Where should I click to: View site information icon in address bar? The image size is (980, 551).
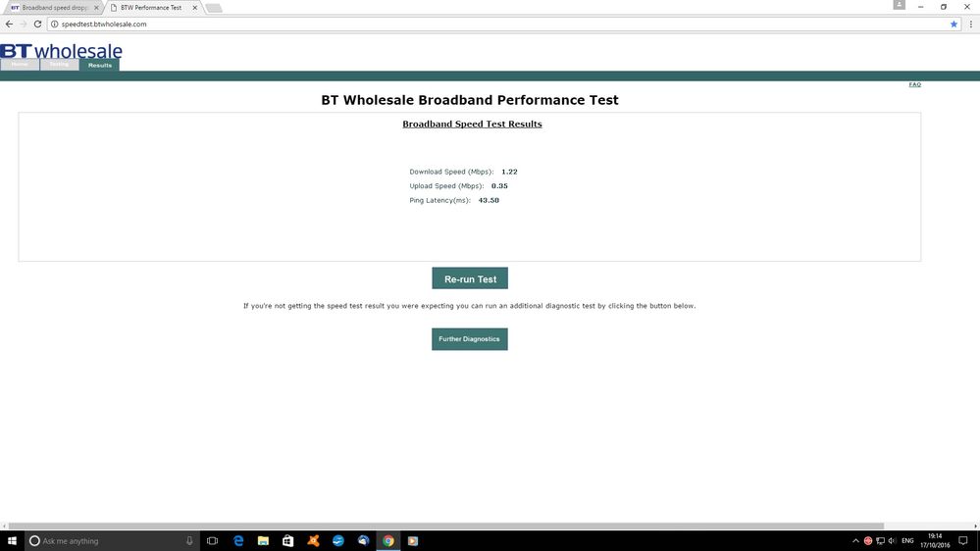[54, 24]
